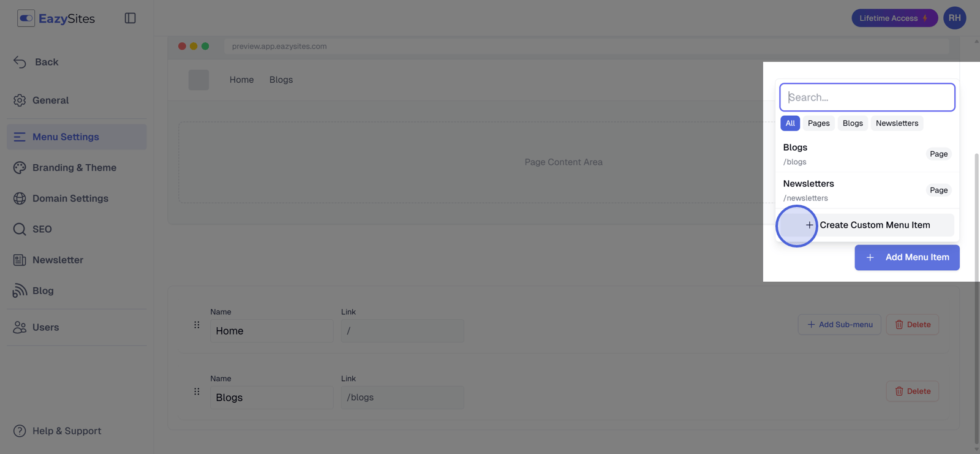Screen dimensions: 980x454
Task: Click the Blogs row drag handle
Action: point(197,392)
